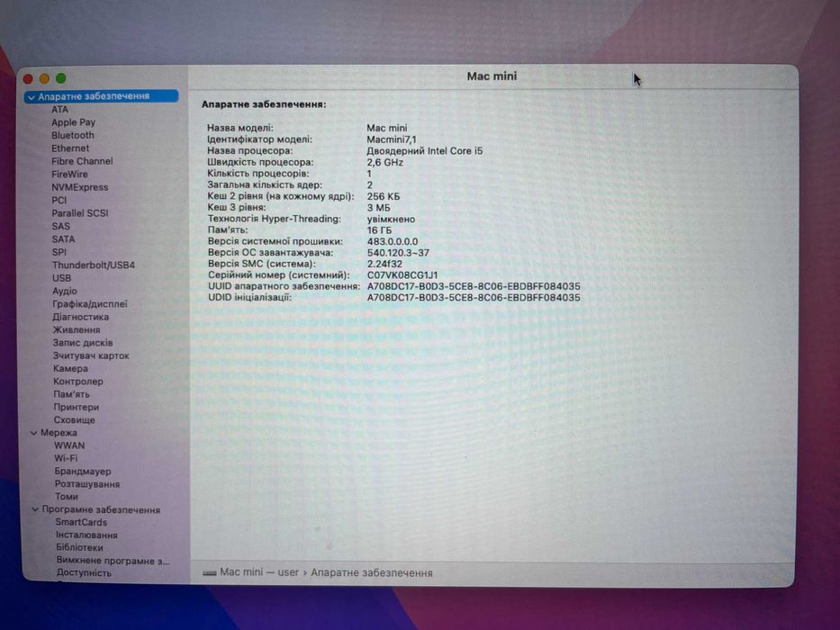This screenshot has height=630, width=840.
Task: Select SPI in the sidebar
Action: pos(59,252)
